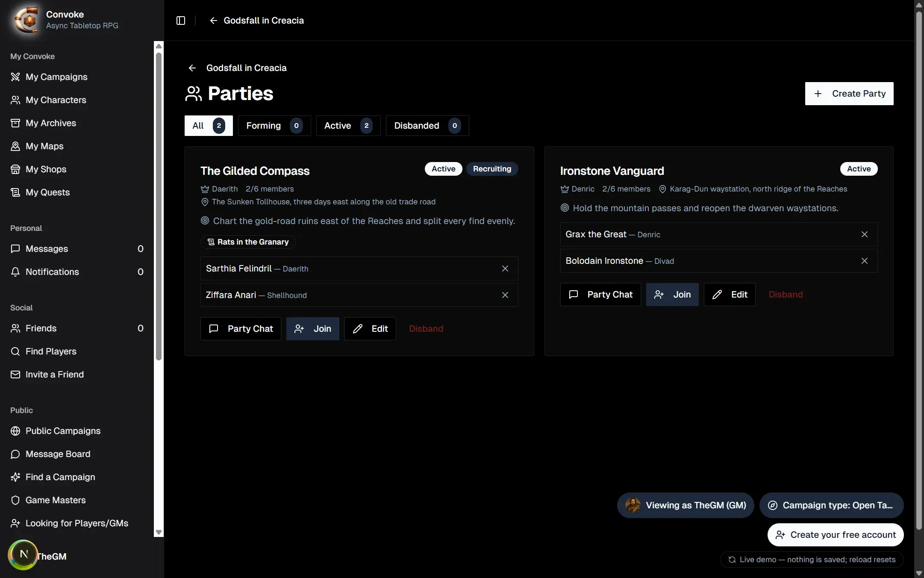924x578 pixels.
Task: Go back via top bar arrow
Action: pos(213,21)
